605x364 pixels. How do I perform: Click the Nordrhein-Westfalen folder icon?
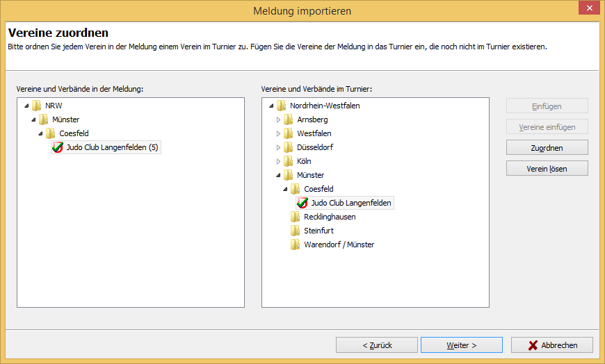point(281,106)
